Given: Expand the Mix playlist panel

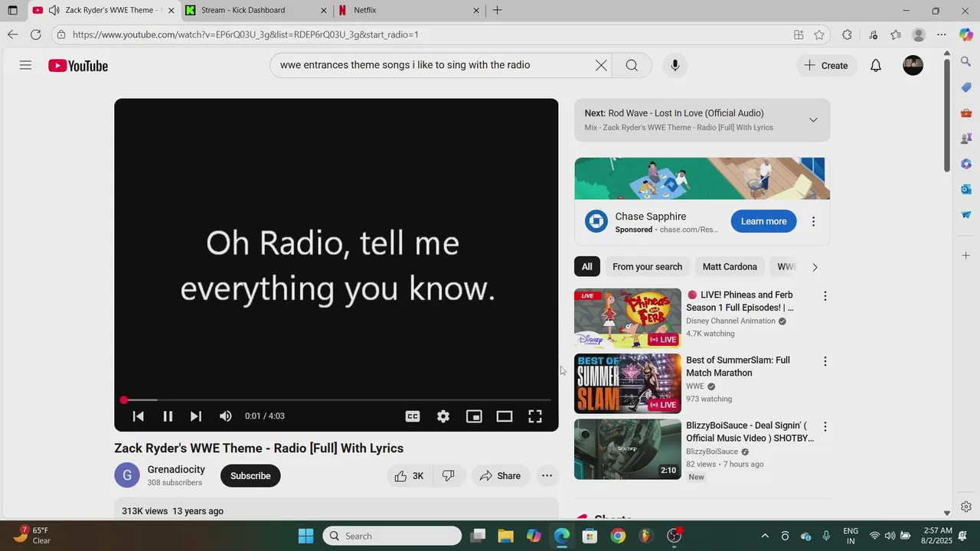Looking at the screenshot, I should 813,120.
